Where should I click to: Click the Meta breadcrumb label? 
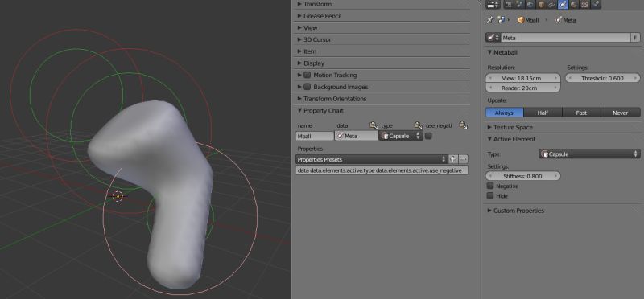click(x=569, y=19)
